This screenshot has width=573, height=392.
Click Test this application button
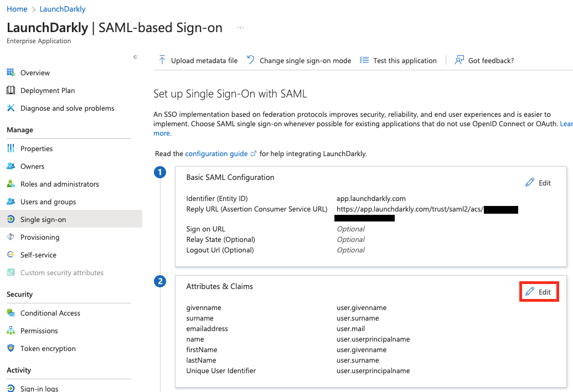pyautogui.click(x=399, y=60)
